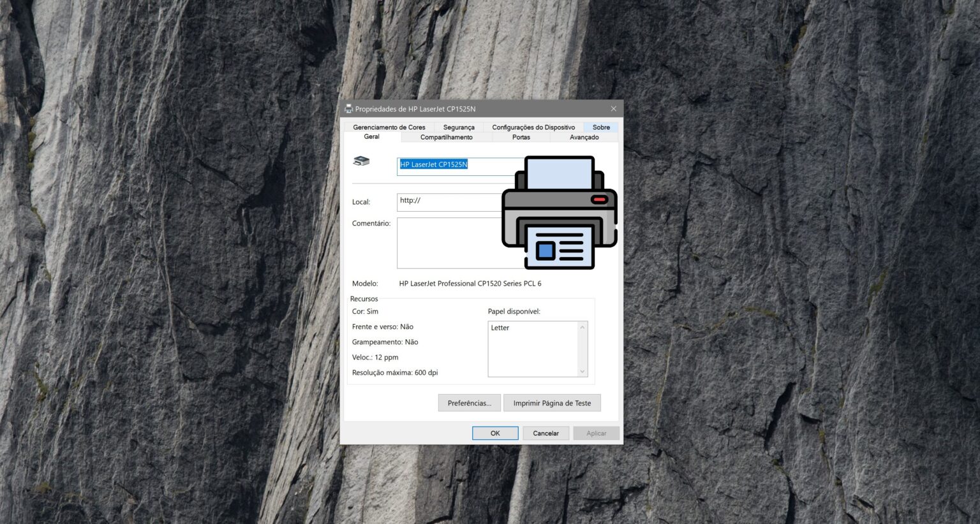This screenshot has width=980, height=524.
Task: Select the Geral tab
Action: (371, 136)
